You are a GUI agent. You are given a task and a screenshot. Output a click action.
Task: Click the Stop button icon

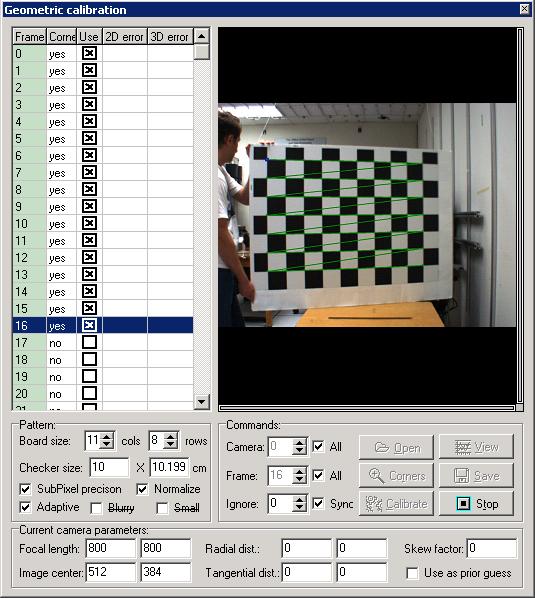463,503
